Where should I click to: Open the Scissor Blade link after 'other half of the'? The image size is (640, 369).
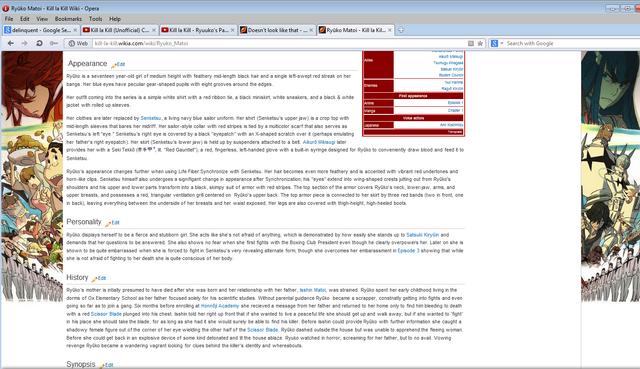262,330
